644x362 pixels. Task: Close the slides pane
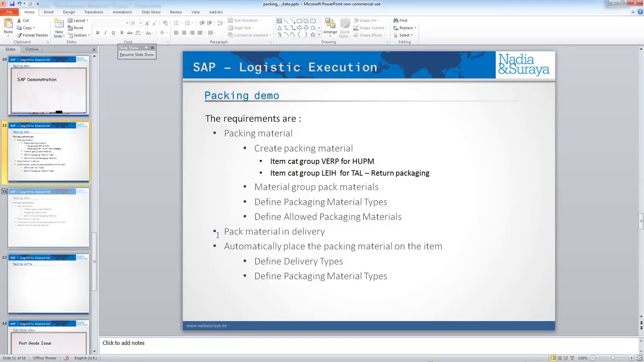[94, 49]
